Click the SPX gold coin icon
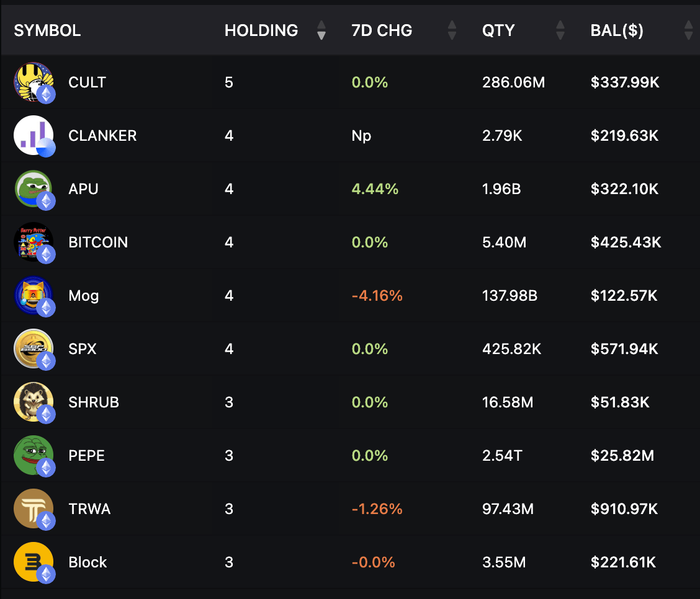 click(x=33, y=348)
